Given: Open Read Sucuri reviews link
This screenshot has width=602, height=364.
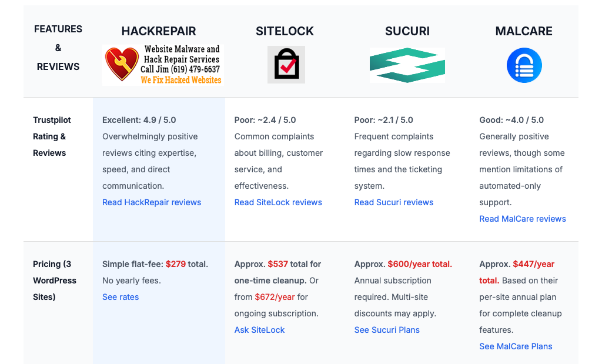Looking at the screenshot, I should (x=394, y=202).
